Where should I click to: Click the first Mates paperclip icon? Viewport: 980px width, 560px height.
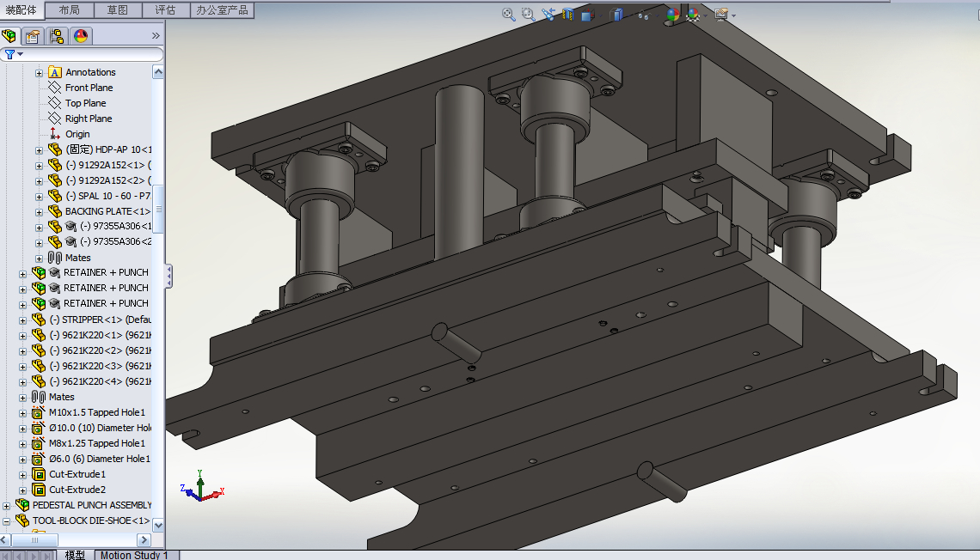[x=55, y=257]
